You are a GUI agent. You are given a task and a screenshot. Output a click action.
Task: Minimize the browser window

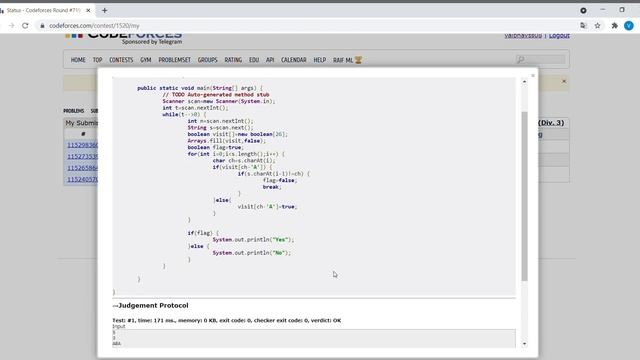click(603, 10)
